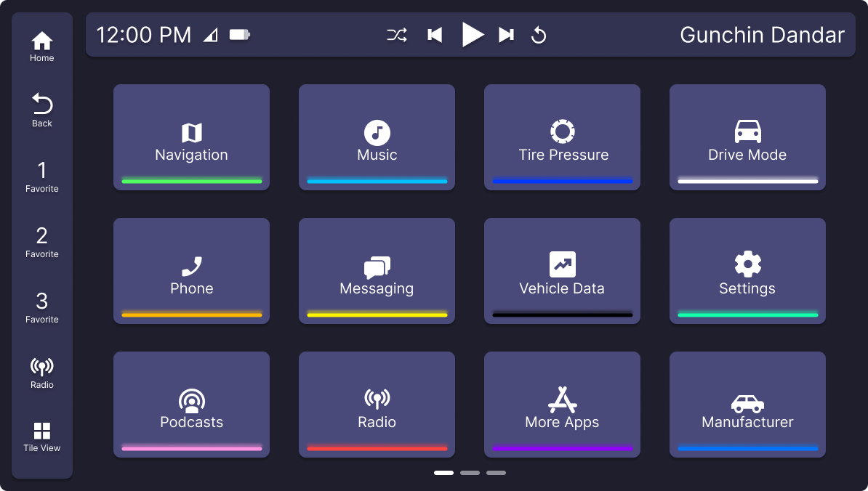Tap the Back arrow in sidebar
The height and width of the screenshot is (491, 868).
tap(42, 110)
